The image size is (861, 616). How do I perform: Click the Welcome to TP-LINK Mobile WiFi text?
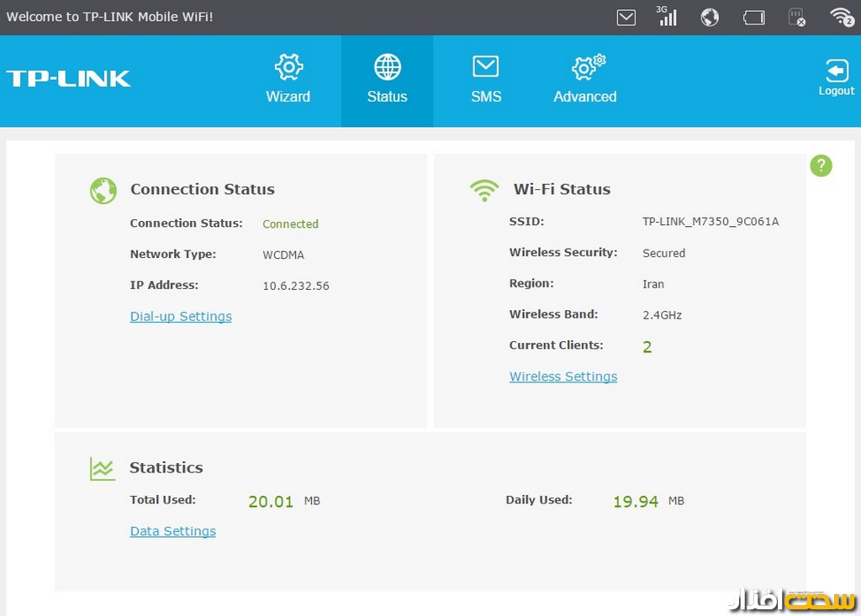coord(110,17)
